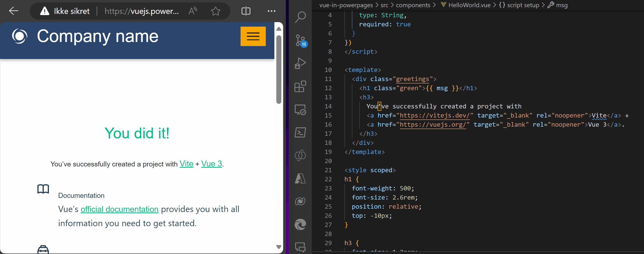644x254 pixels.
Task: Open the Run and Debug panel
Action: pyautogui.click(x=300, y=63)
